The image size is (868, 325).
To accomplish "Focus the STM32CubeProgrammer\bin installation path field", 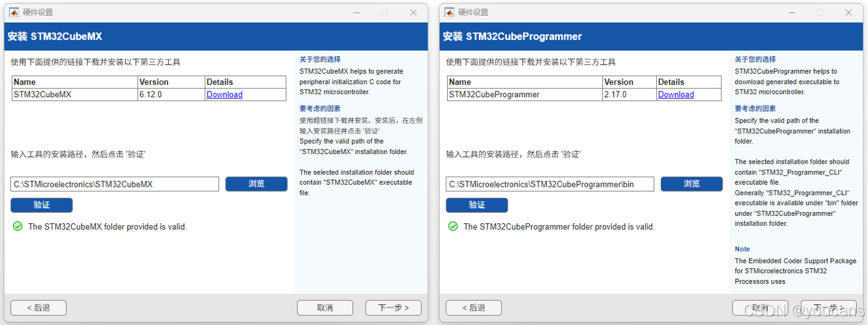I will [550, 184].
